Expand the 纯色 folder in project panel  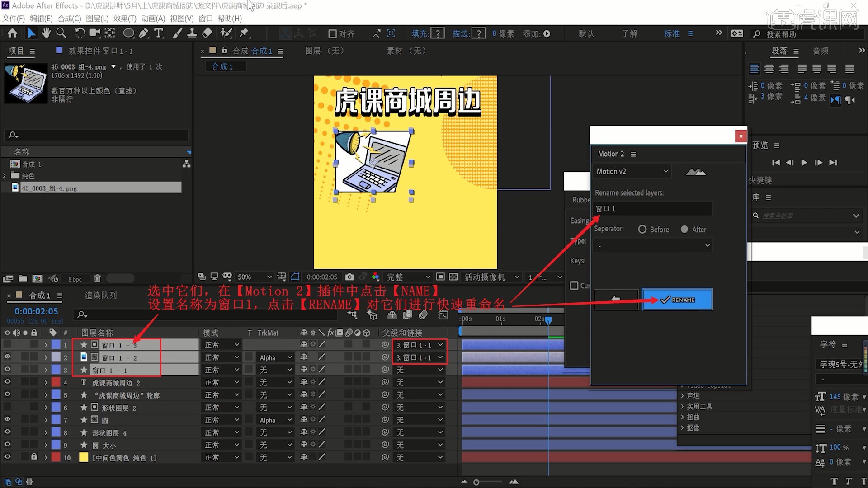(x=5, y=175)
